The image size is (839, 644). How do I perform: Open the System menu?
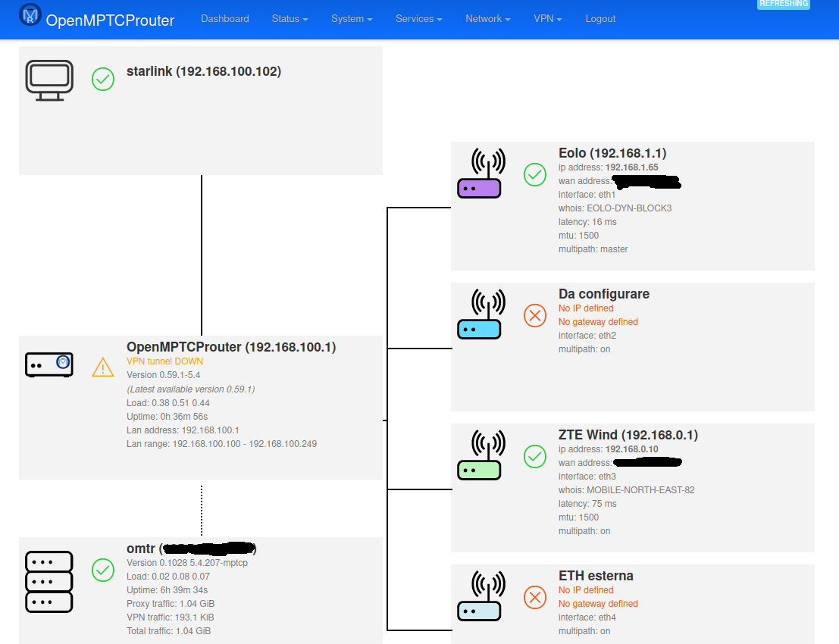[x=351, y=19]
